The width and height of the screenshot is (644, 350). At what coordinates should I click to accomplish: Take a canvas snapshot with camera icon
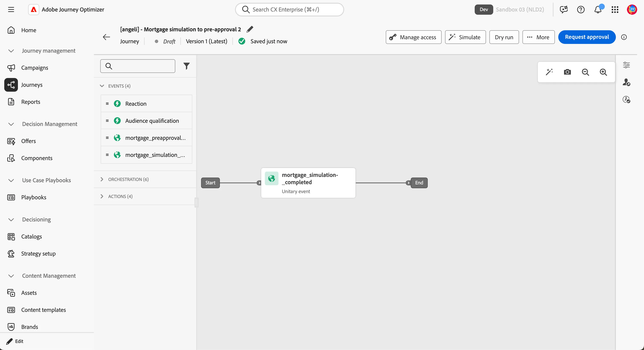click(567, 72)
